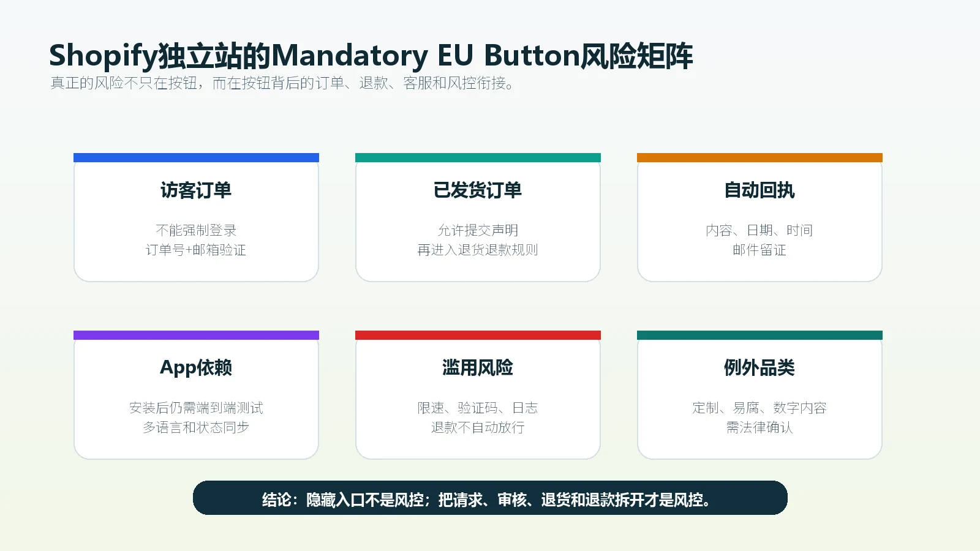The image size is (980, 551).
Task: Select the subtitle beginning '真正的风险不只在按钮'
Action: coord(282,83)
